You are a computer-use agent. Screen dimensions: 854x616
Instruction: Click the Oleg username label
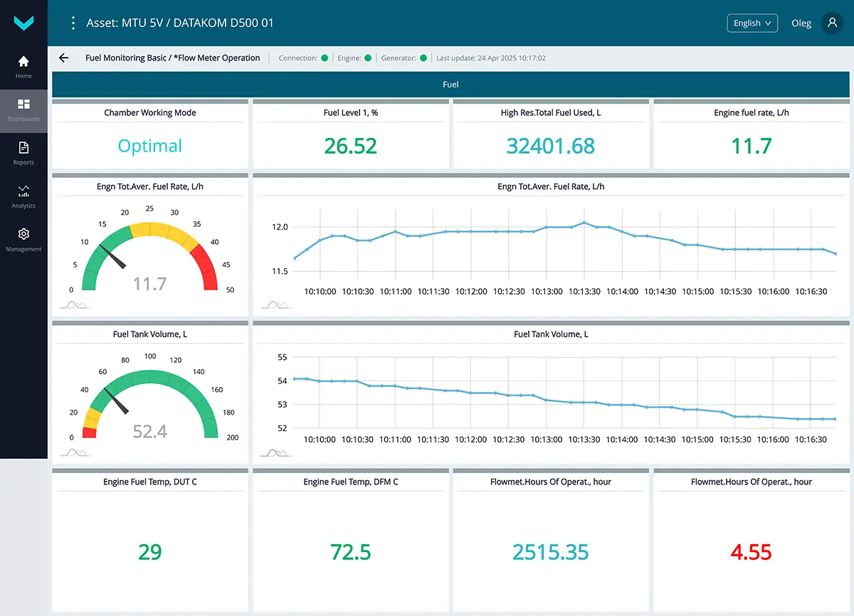pos(801,23)
